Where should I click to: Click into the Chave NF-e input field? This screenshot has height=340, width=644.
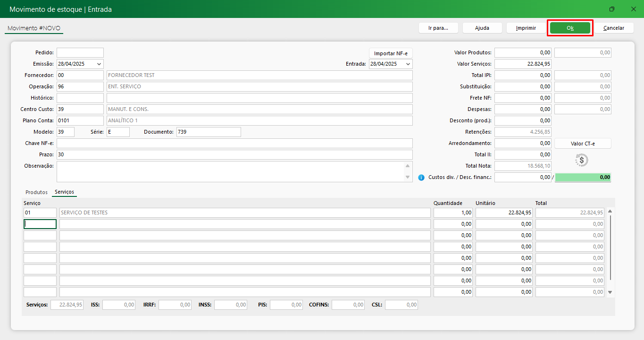click(x=234, y=143)
